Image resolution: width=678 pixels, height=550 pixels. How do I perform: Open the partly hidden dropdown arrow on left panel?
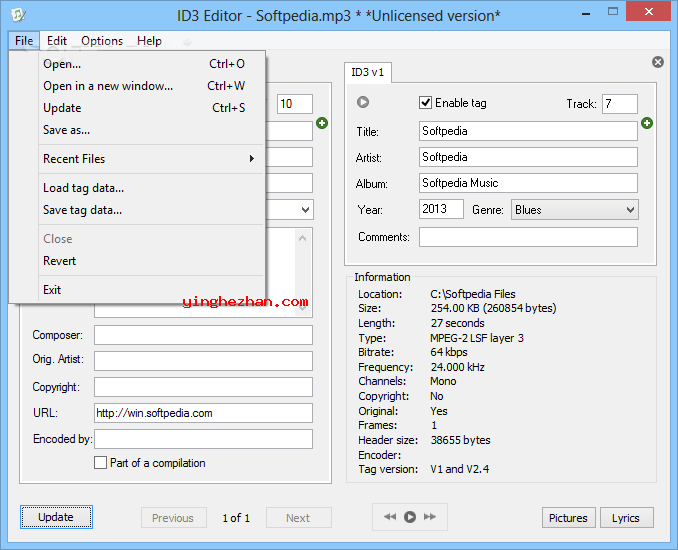tap(305, 210)
